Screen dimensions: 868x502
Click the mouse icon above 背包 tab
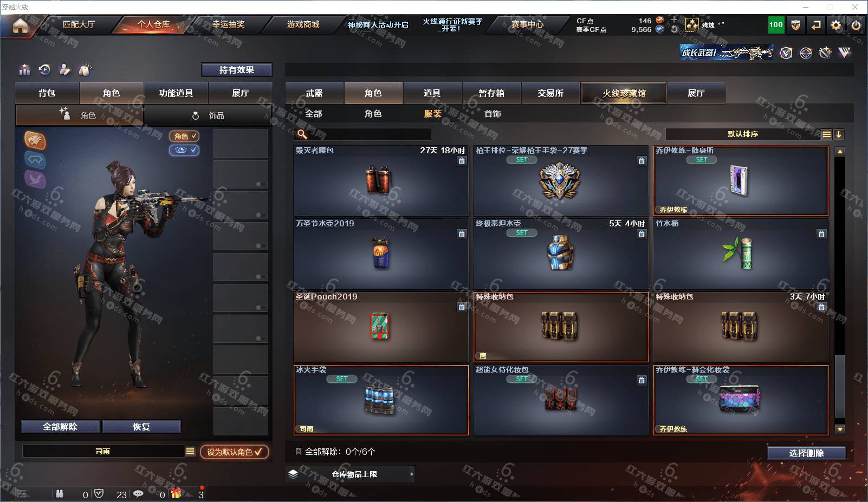point(85,70)
